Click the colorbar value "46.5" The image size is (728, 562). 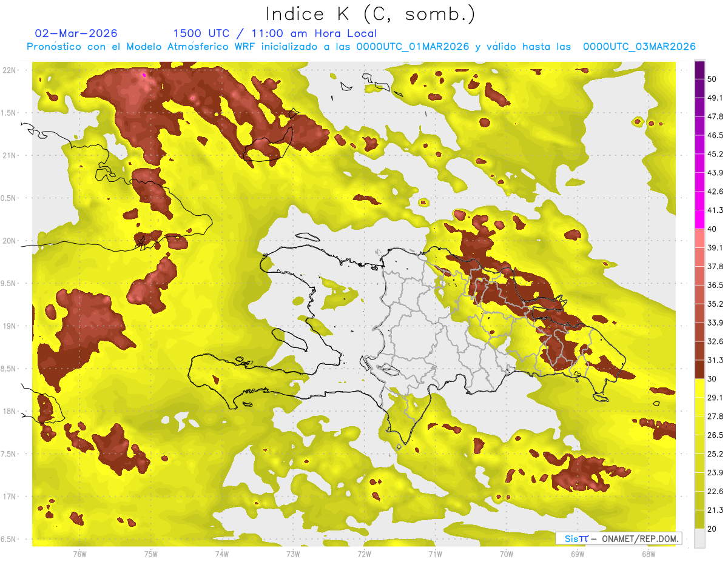point(715,135)
